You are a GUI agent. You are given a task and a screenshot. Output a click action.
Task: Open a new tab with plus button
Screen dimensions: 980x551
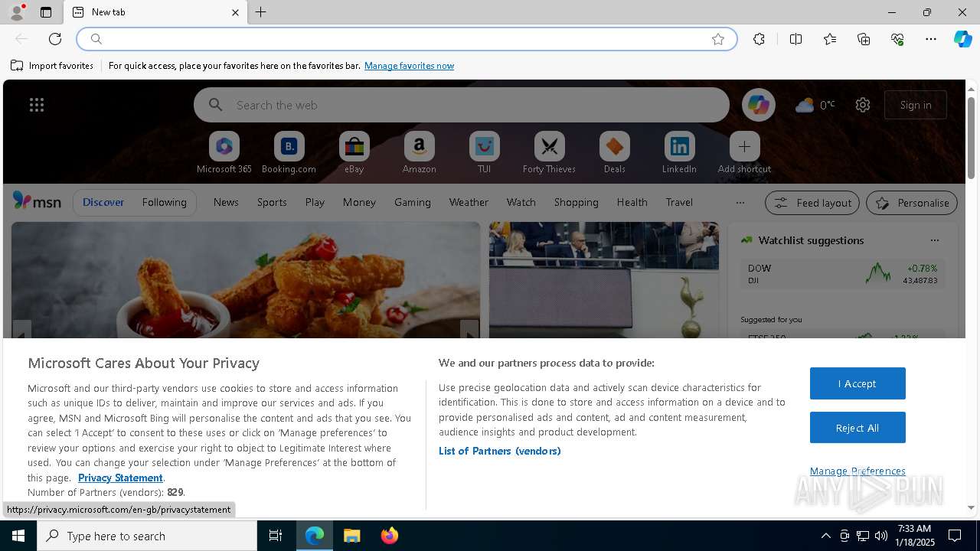[x=261, y=12]
